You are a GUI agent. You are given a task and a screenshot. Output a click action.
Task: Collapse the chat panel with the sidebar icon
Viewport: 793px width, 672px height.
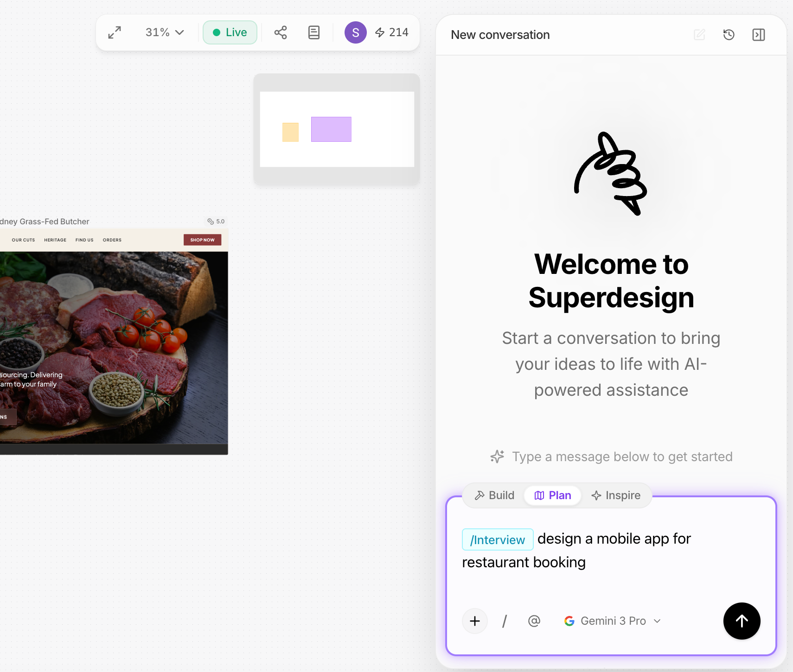pos(758,35)
